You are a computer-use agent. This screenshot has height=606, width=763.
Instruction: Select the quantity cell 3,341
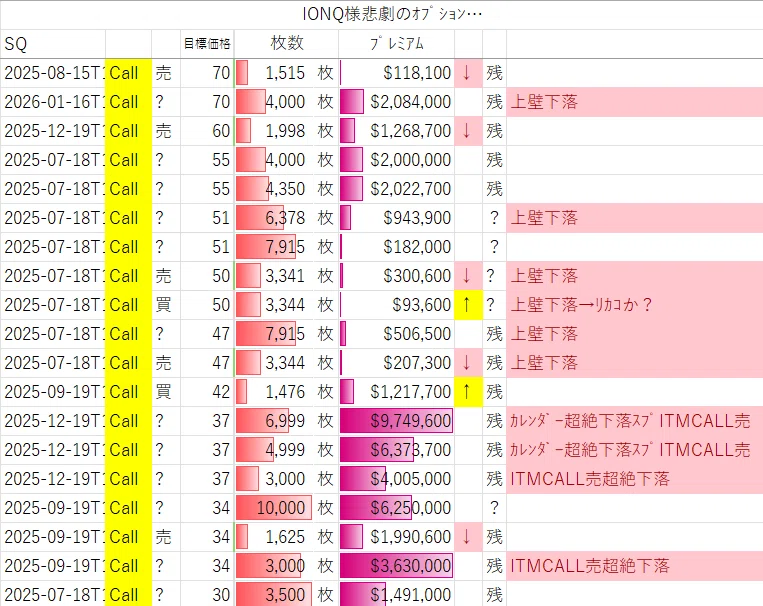[x=274, y=276]
